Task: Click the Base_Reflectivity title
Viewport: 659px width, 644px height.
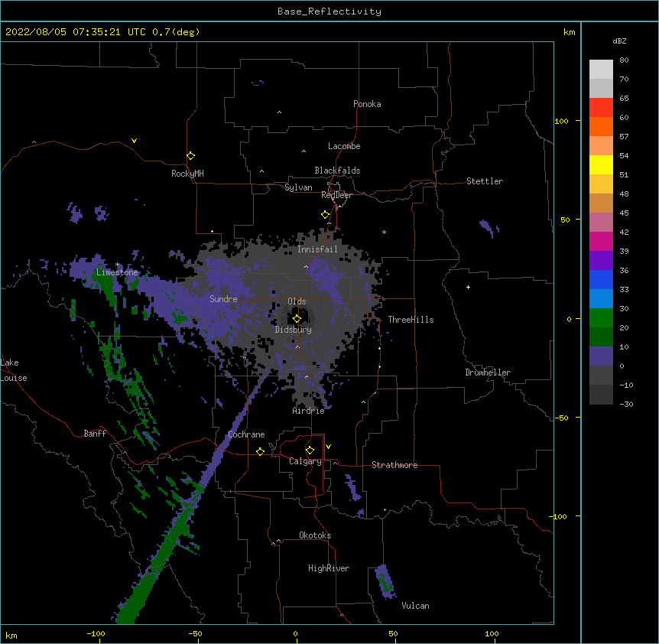Action: [329, 11]
